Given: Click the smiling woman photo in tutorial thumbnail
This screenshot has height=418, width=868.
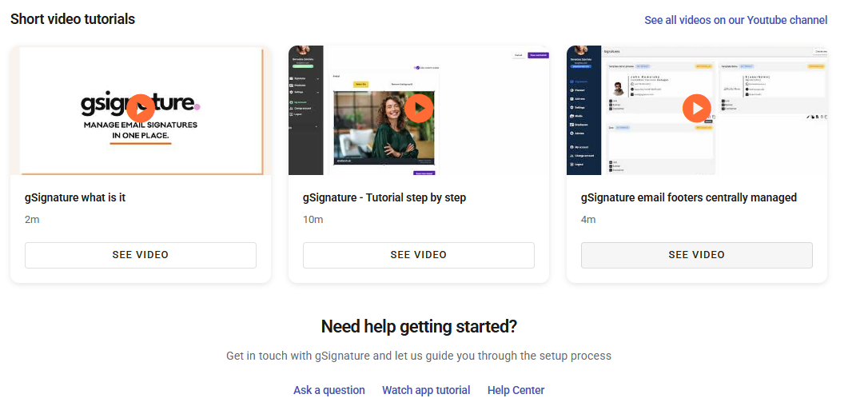Looking at the screenshot, I should pyautogui.click(x=384, y=128).
